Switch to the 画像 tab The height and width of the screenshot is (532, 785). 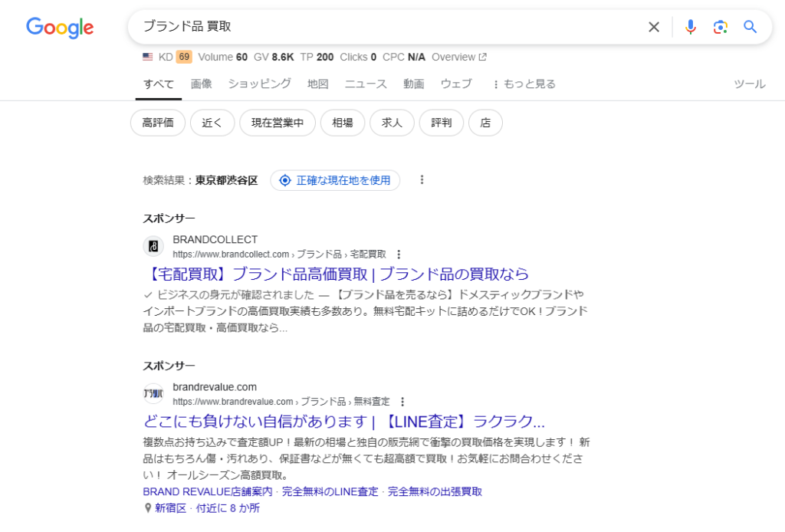[201, 84]
